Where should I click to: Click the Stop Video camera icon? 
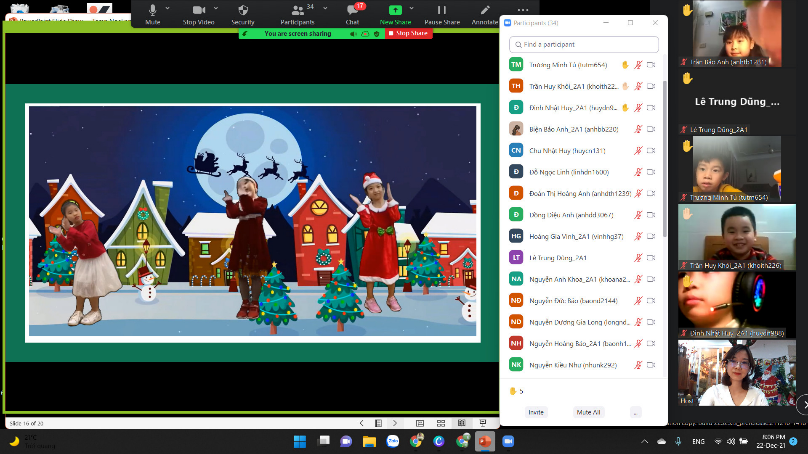click(198, 9)
